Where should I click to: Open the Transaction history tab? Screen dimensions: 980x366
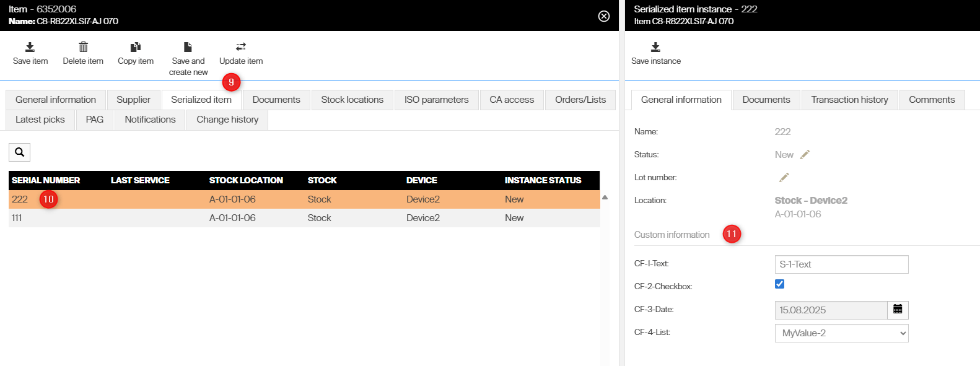(x=849, y=100)
